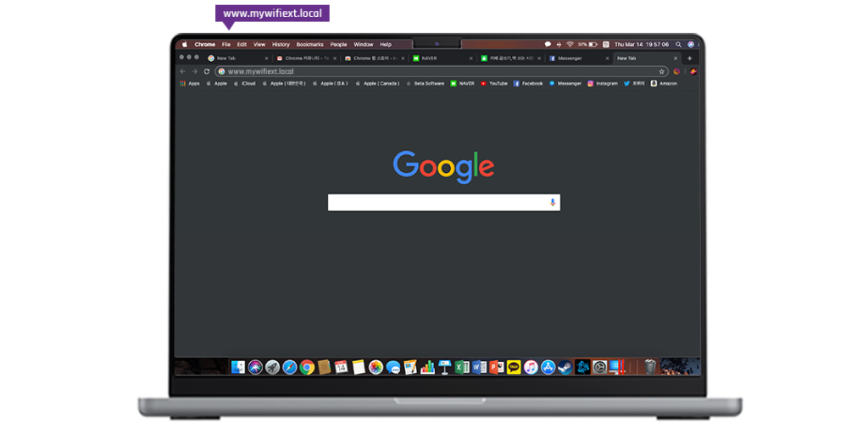Switch to the Chrome community Gmail tab

(x=306, y=58)
